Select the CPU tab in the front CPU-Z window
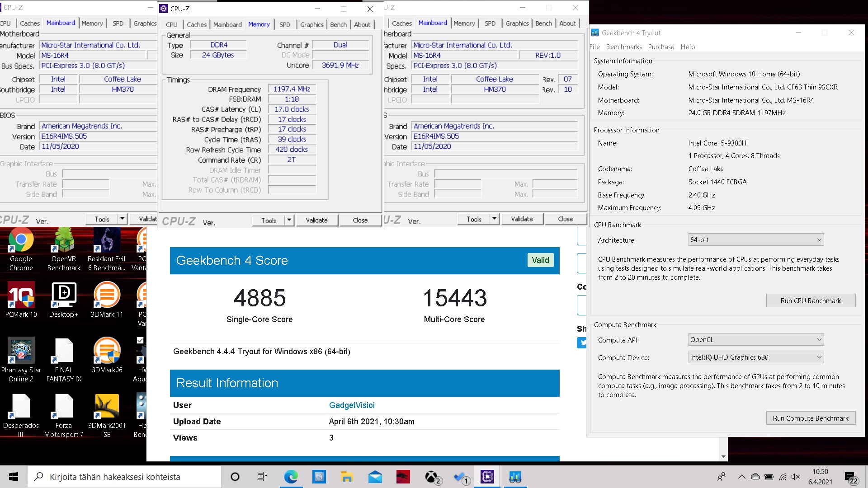Viewport: 868px width, 488px height. (171, 25)
